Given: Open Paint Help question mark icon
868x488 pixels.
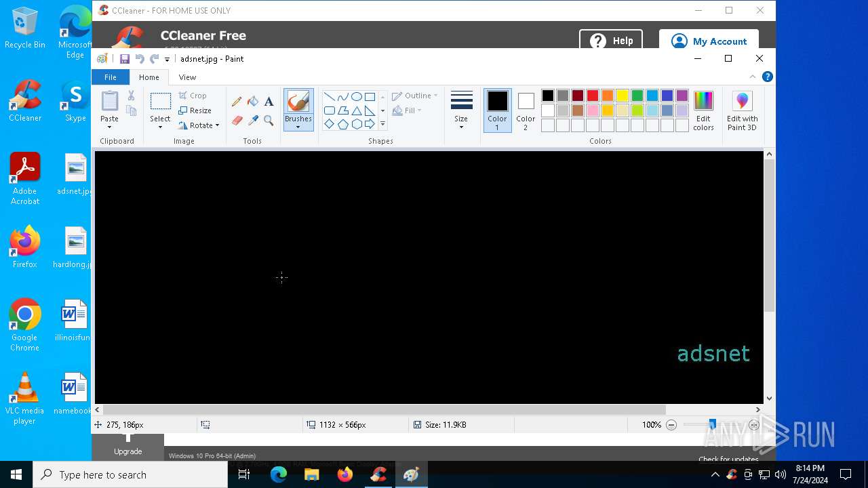Looking at the screenshot, I should pyautogui.click(x=768, y=77).
